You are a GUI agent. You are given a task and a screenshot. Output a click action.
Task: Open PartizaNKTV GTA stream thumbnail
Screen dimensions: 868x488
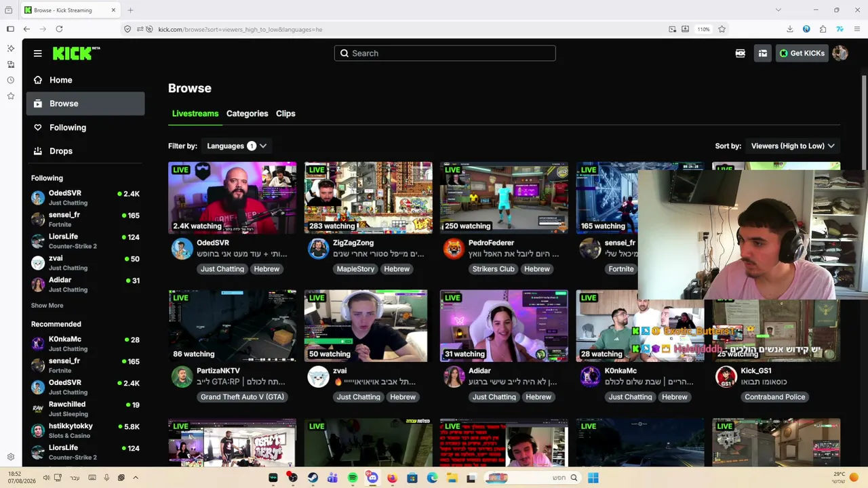tap(233, 326)
